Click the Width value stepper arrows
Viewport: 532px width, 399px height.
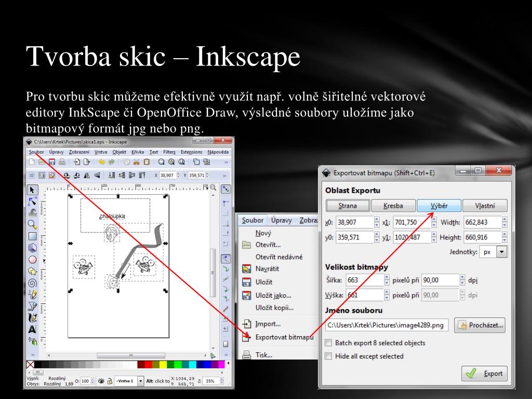pos(504,222)
